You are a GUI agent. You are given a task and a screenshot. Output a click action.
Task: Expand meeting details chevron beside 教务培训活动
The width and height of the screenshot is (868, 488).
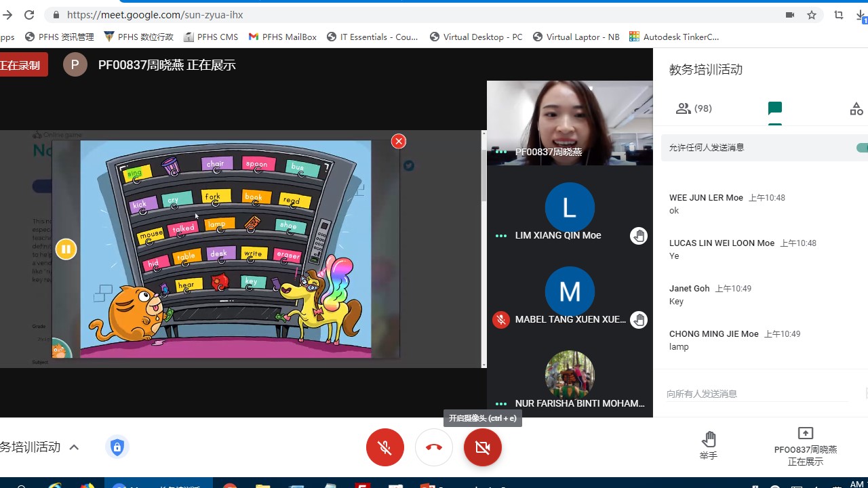[74, 447]
